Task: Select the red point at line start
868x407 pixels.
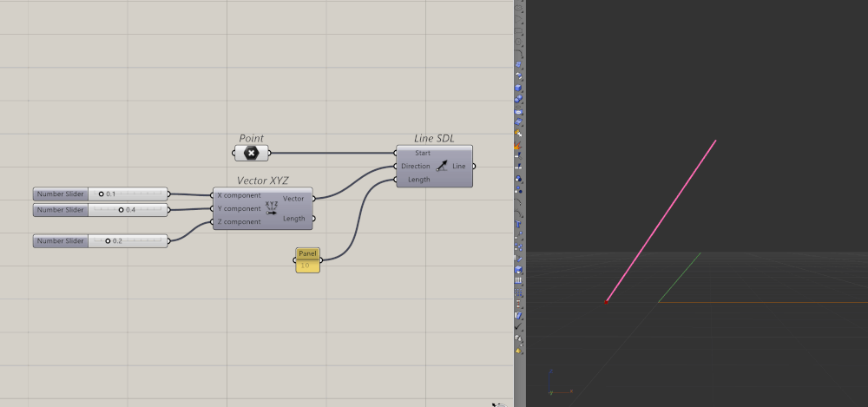Action: pos(606,302)
